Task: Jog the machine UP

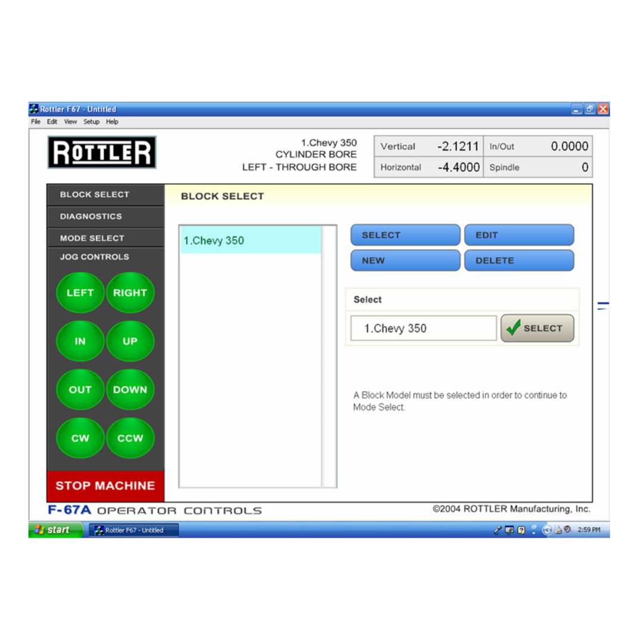Action: tap(130, 342)
